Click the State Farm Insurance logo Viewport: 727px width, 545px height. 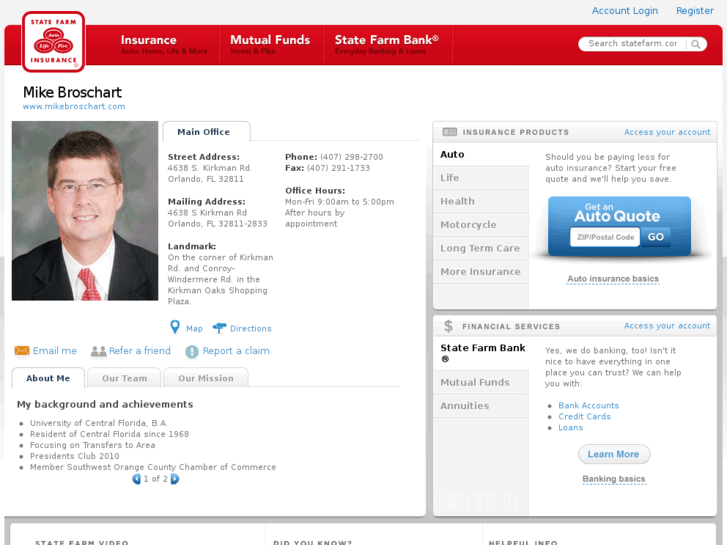tap(53, 42)
